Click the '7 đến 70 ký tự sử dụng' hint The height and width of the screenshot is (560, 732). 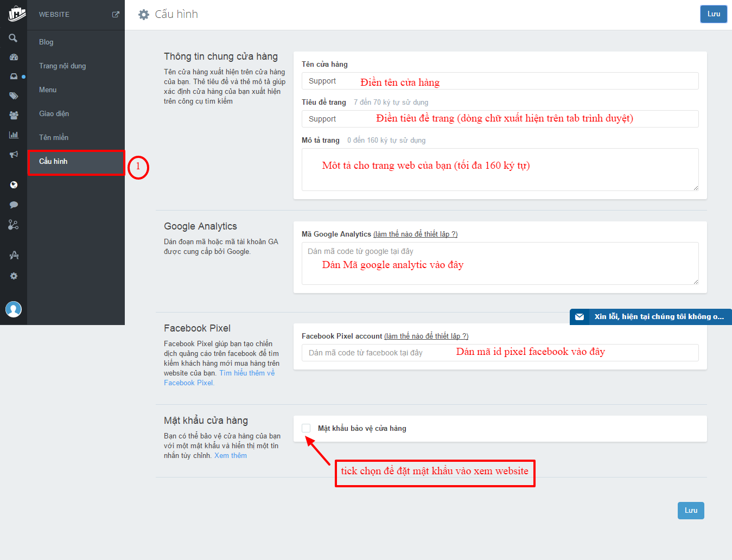pyautogui.click(x=391, y=103)
